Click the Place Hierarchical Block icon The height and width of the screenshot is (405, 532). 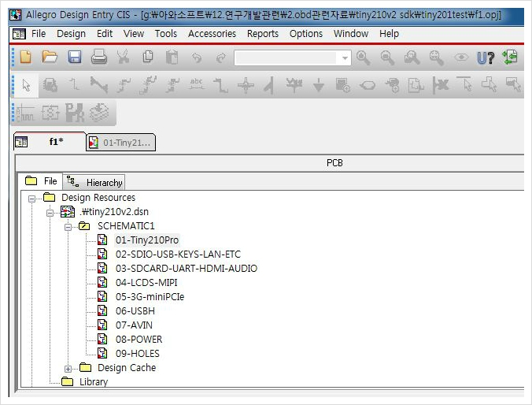pos(342,85)
